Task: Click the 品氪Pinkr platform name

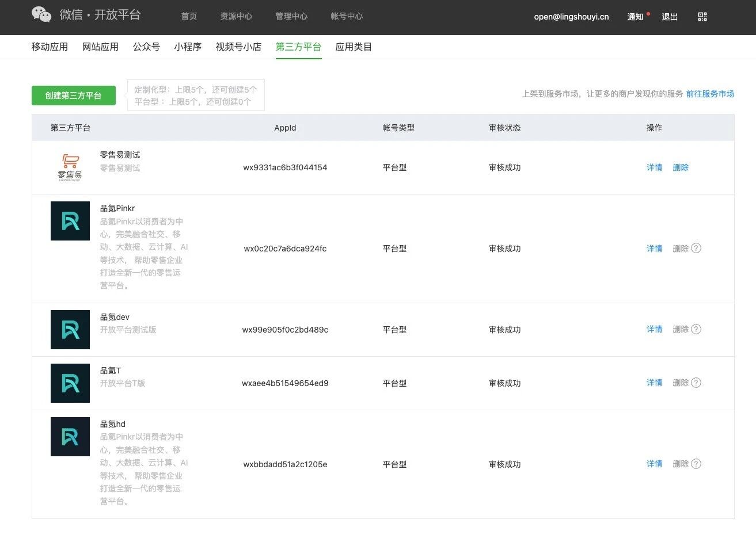Action: (x=117, y=208)
